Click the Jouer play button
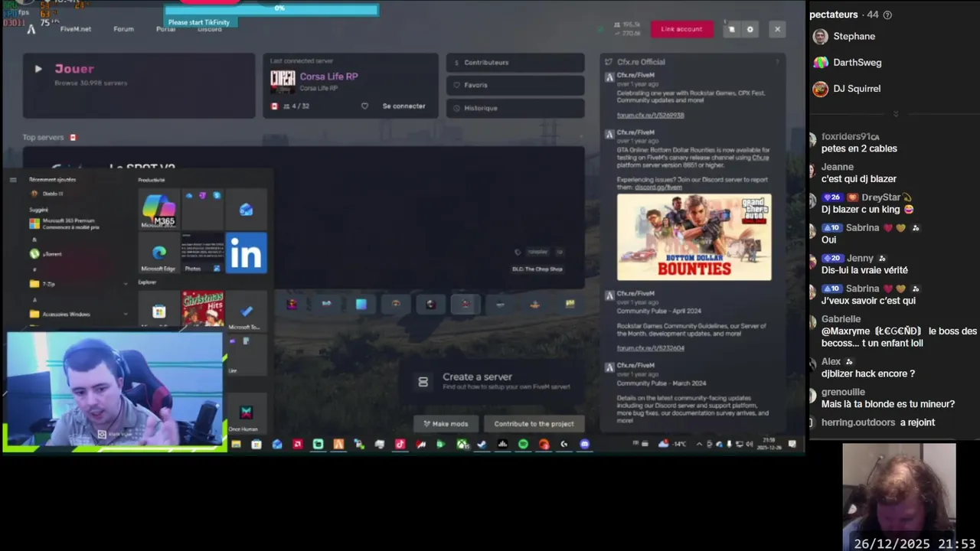Viewport: 980px width, 551px height. click(139, 86)
